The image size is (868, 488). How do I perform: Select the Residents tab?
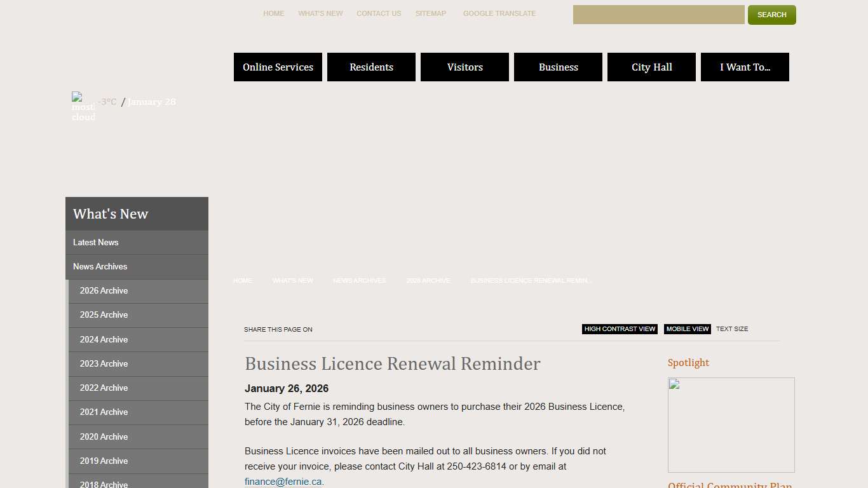pos(371,67)
